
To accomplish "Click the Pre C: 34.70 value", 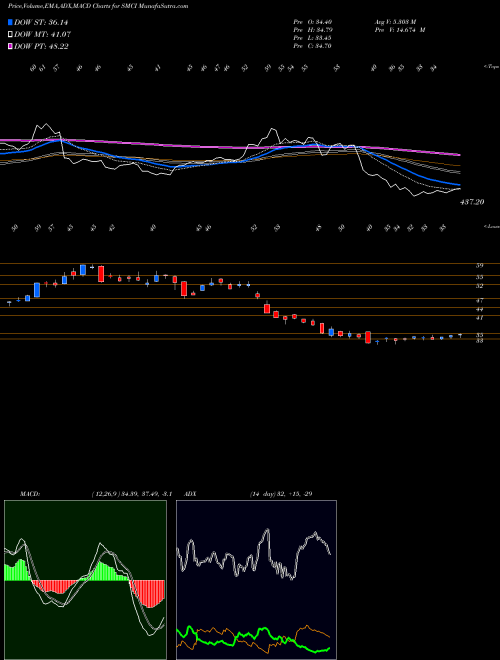I will (313, 46).
